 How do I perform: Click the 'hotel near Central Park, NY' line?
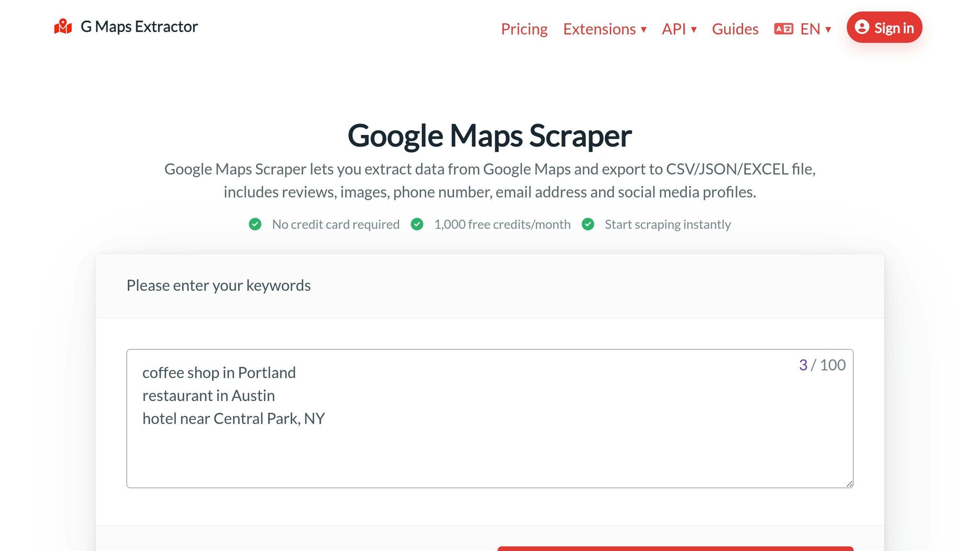pos(234,419)
